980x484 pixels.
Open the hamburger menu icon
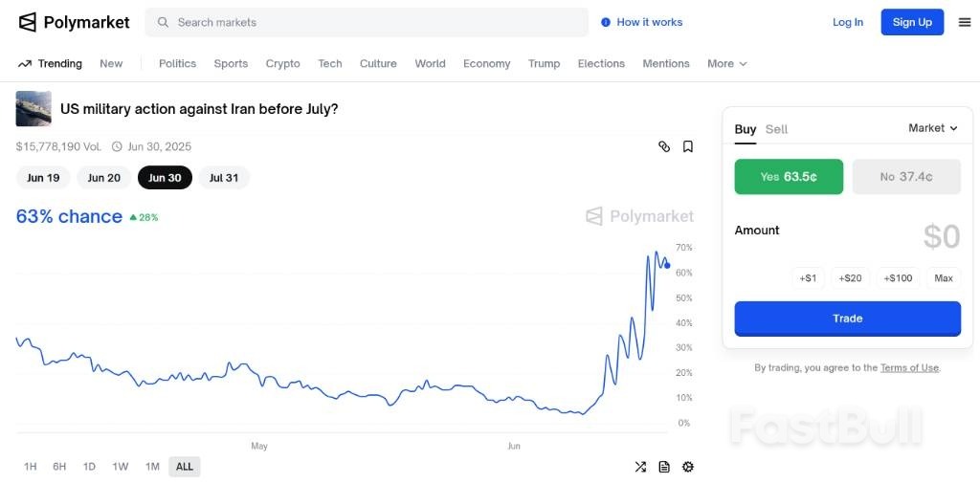click(964, 22)
